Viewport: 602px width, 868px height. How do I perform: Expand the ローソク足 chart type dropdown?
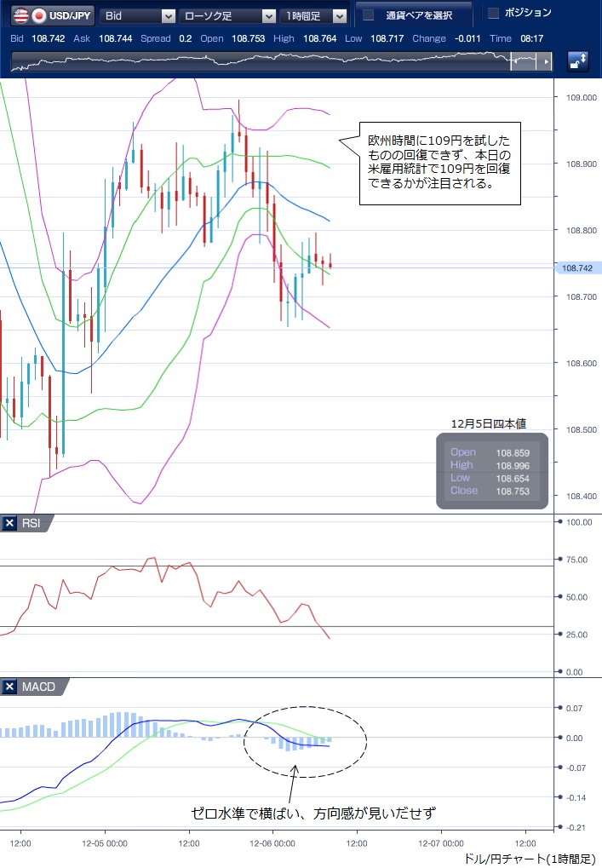point(226,15)
